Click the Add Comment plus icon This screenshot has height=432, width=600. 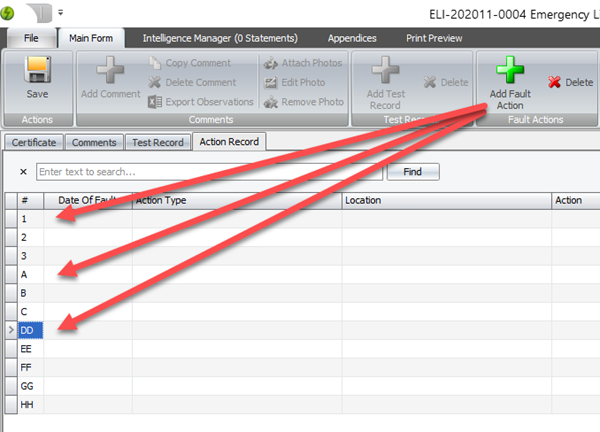pos(110,72)
